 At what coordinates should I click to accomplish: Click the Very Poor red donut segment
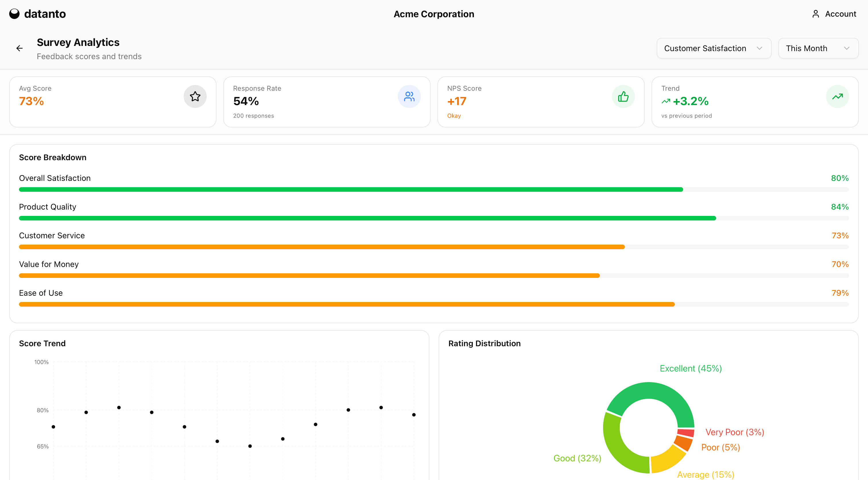(x=686, y=432)
